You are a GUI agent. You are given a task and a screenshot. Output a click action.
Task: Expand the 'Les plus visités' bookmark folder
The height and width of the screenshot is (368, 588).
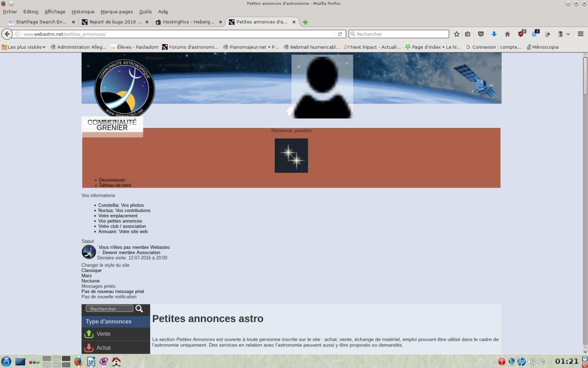(24, 47)
